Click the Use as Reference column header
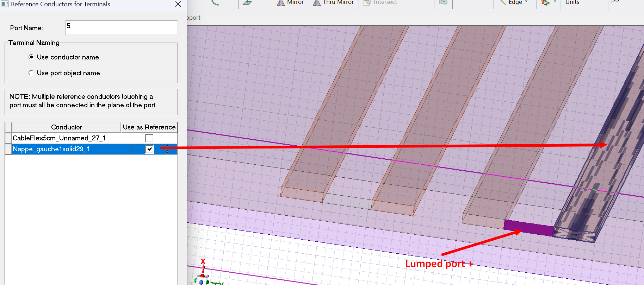This screenshot has width=644, height=285. (x=149, y=127)
